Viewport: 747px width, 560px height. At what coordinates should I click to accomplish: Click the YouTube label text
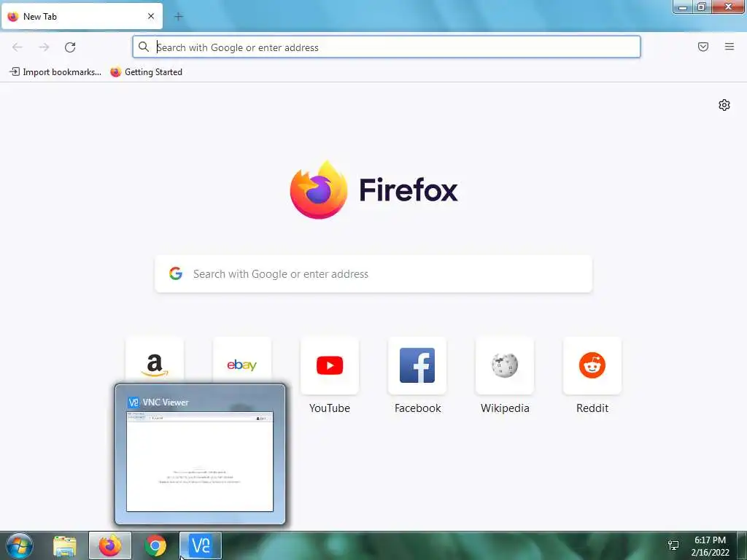(x=330, y=408)
